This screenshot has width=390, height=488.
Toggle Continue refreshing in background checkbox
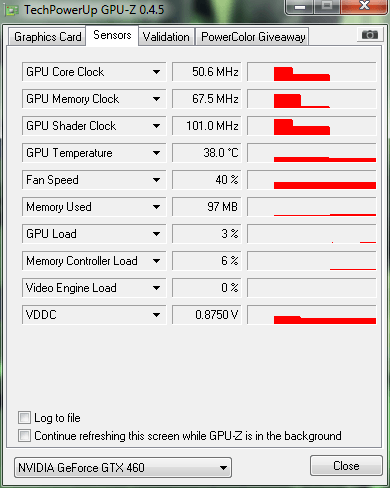[x=24, y=435]
